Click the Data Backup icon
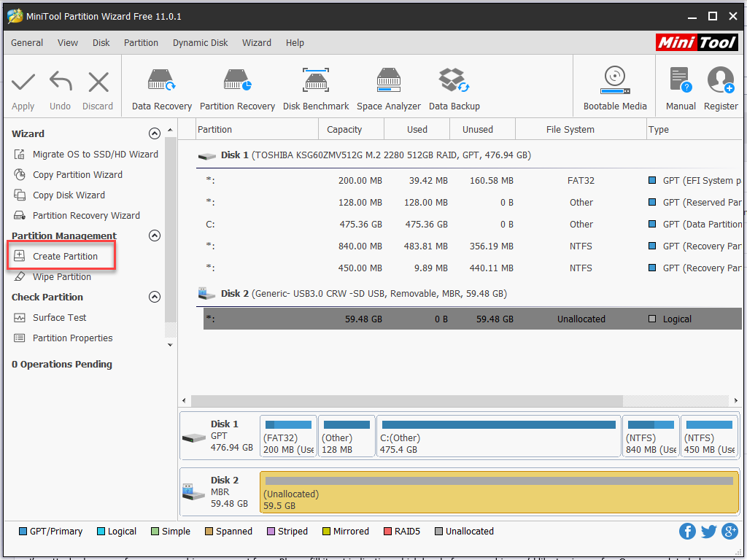The image size is (747, 560). coord(454,89)
